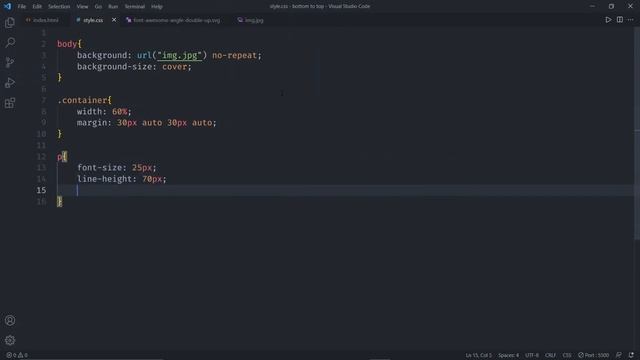This screenshot has width=640, height=360.
Task: Open the Go menu
Action: click(x=98, y=7)
